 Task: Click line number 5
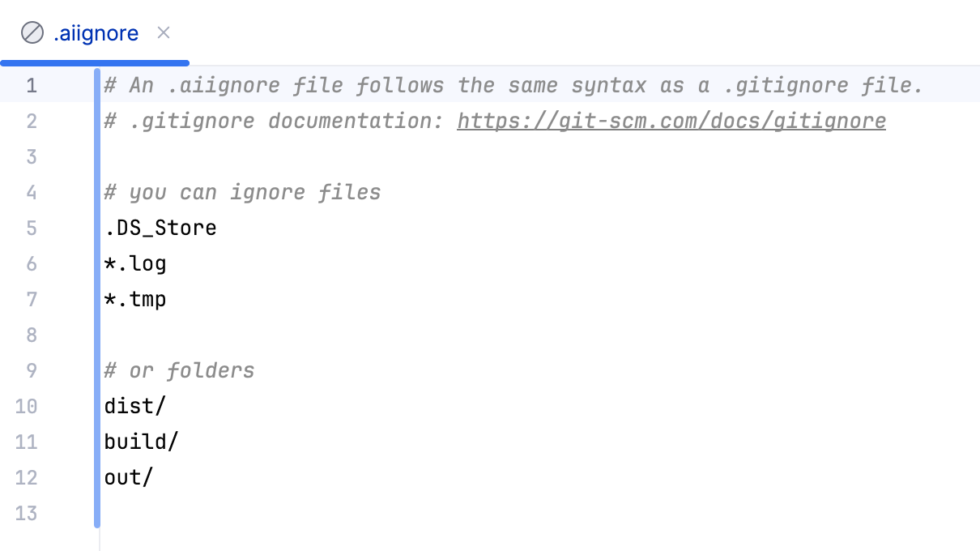(32, 228)
